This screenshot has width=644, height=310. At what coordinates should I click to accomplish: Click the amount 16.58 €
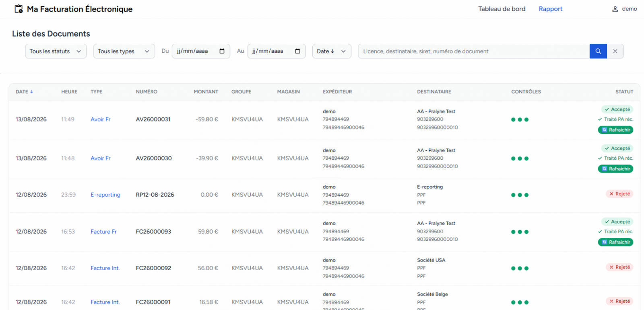[x=209, y=302]
